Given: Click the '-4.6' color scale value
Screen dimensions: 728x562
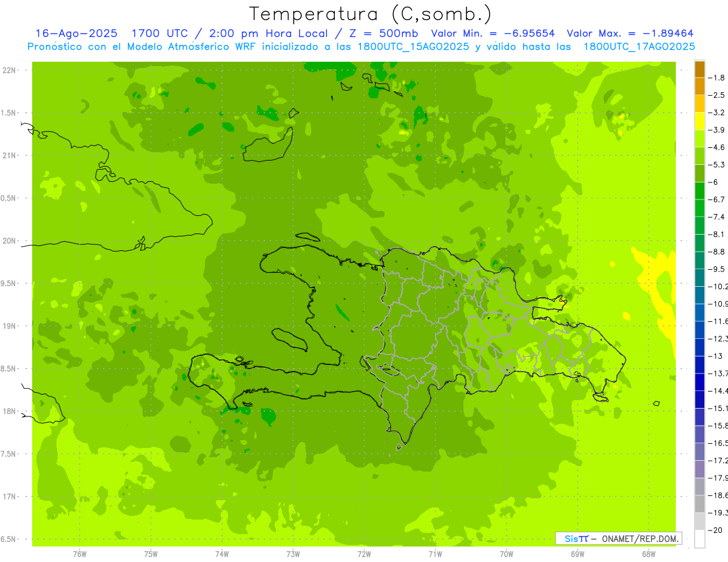Looking at the screenshot, I should click(x=718, y=147).
